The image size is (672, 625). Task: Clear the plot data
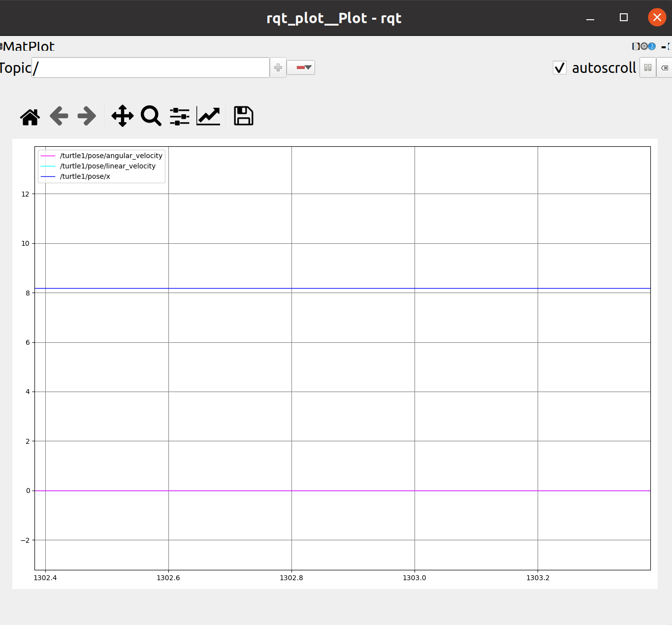coord(665,67)
